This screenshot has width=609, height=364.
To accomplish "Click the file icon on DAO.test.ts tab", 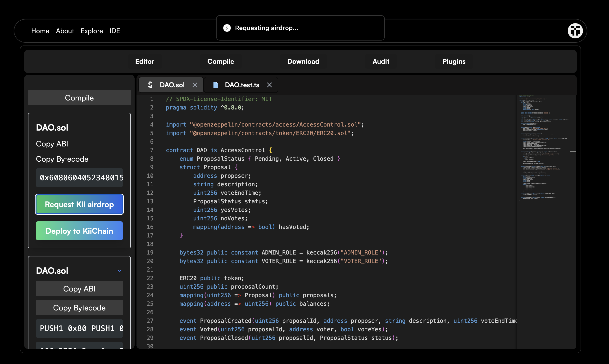I will (215, 85).
